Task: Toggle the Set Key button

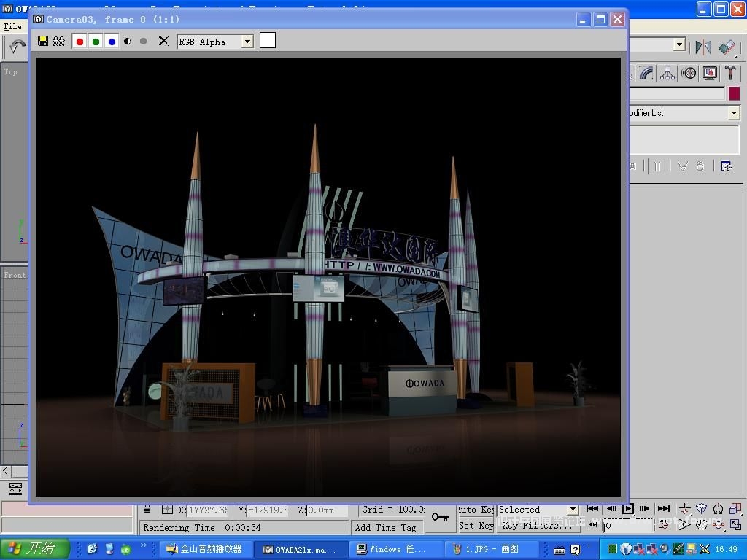Action: tap(476, 525)
